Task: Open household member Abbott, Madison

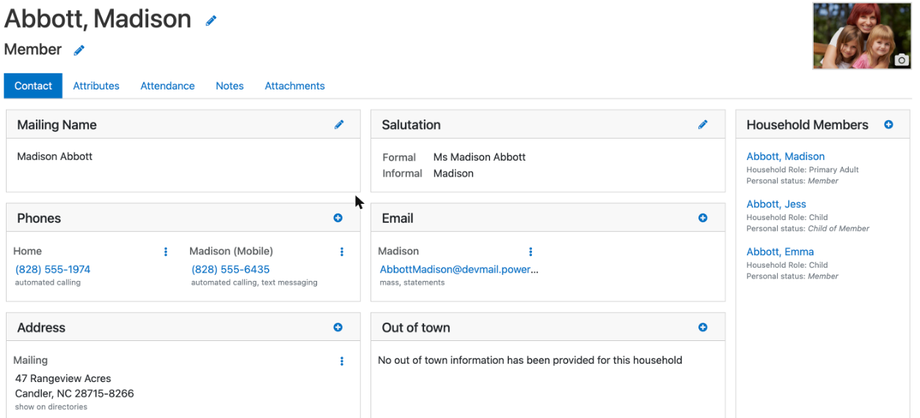Action: coord(786,156)
